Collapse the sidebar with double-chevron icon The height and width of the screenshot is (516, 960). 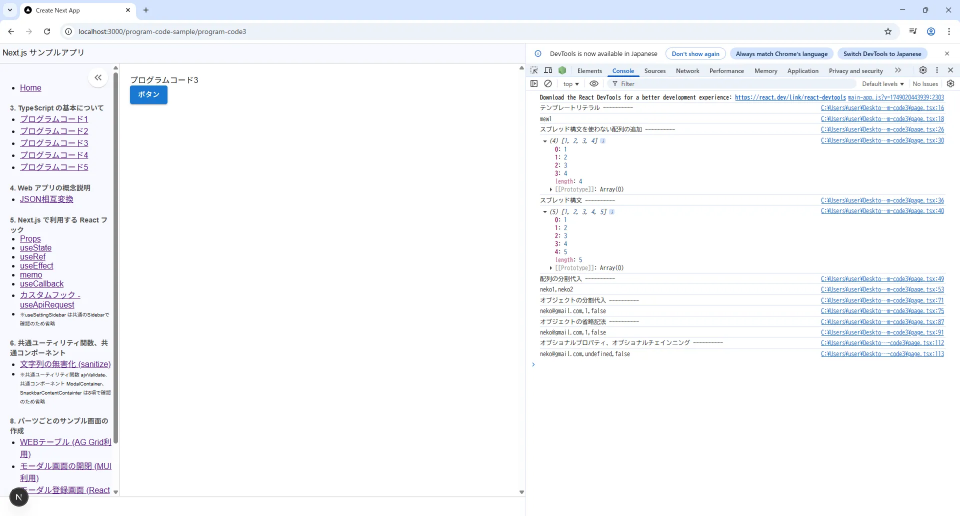pos(98,78)
